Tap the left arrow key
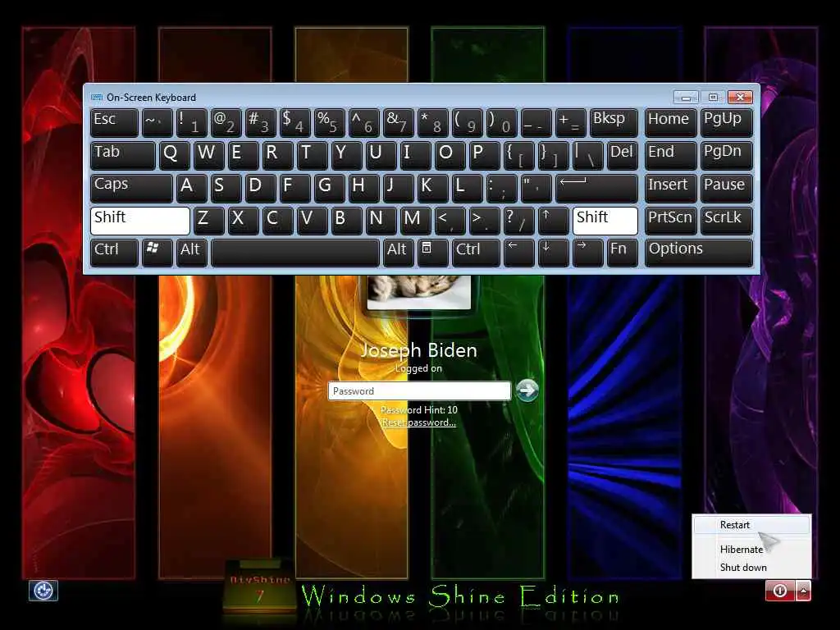This screenshot has width=840, height=630. [x=518, y=253]
